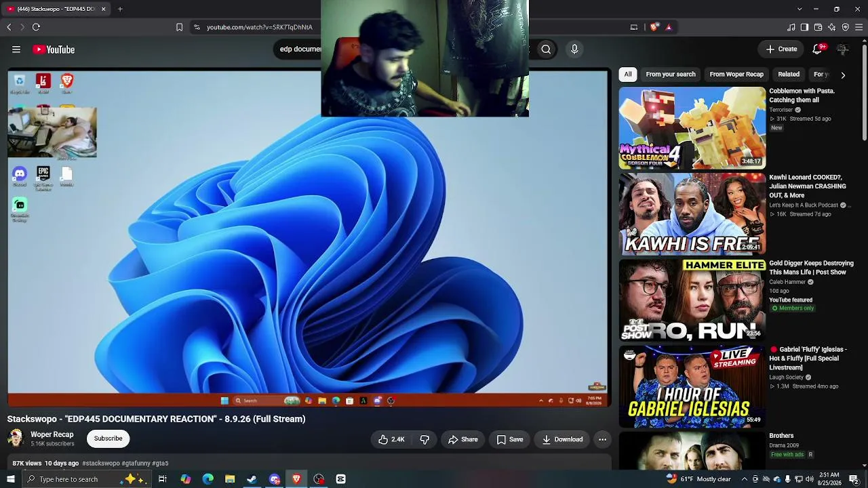Open the weather widget showing 61°F
Screen dimensions: 868x488
(x=699, y=479)
